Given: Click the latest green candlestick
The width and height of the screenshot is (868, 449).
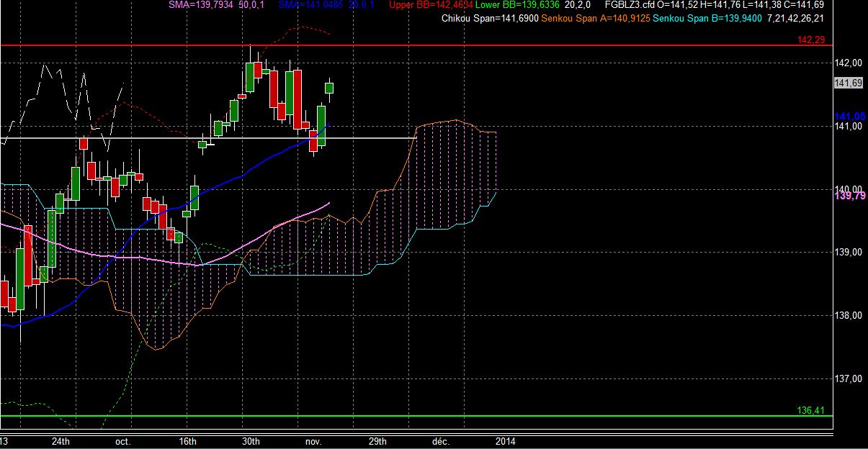Looking at the screenshot, I should click(330, 88).
